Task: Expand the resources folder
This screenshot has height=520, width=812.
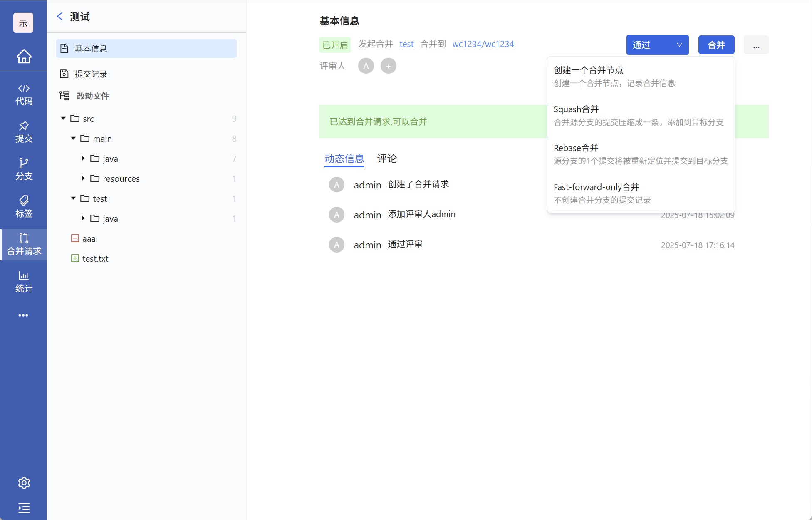Action: [x=83, y=178]
